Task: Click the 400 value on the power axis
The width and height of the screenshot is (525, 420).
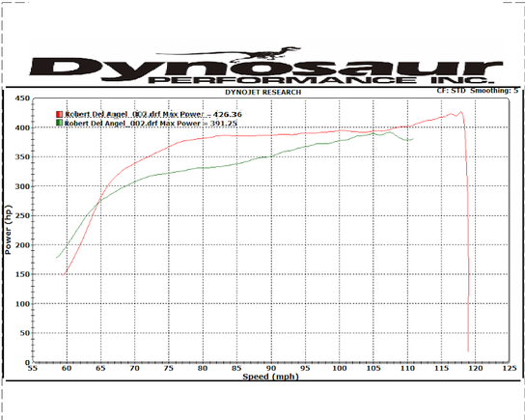Action: 22,127
